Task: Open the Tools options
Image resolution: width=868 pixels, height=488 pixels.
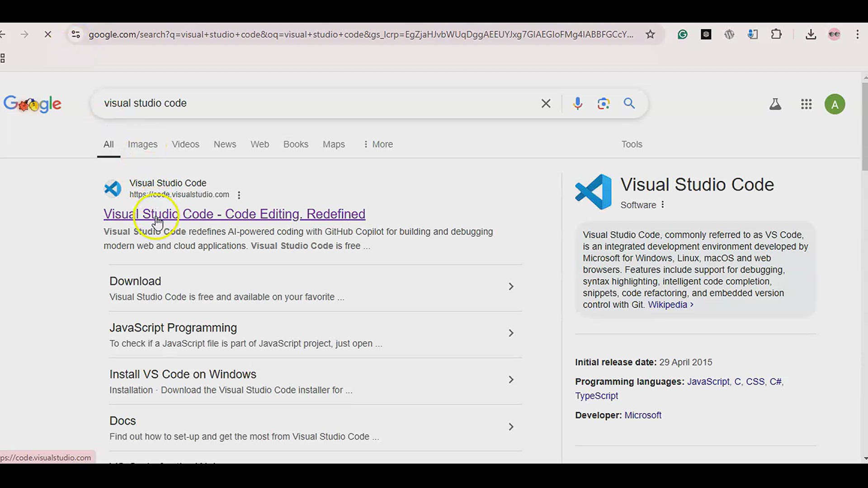Action: point(632,144)
